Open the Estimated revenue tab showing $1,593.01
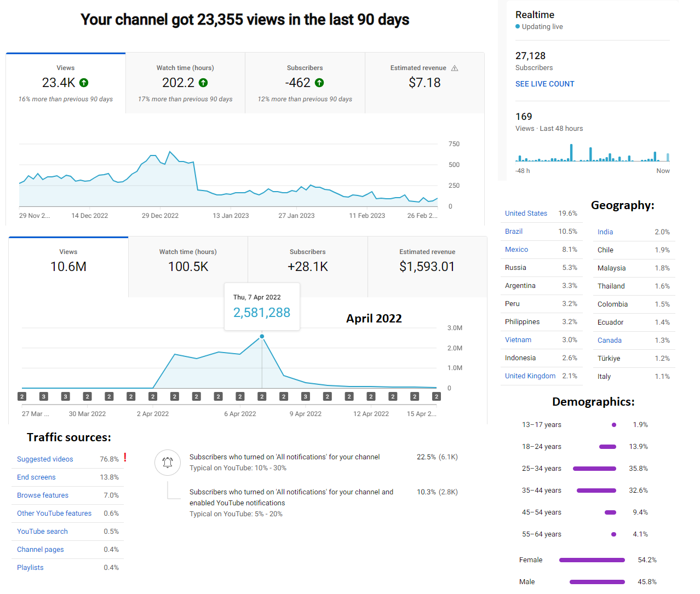The image size is (700, 594). (x=427, y=267)
